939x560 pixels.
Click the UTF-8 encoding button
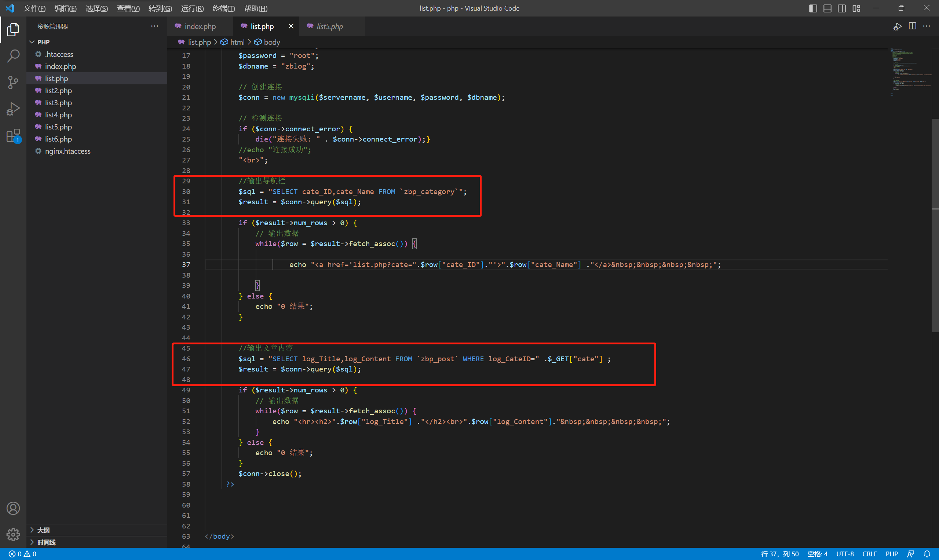tap(845, 554)
